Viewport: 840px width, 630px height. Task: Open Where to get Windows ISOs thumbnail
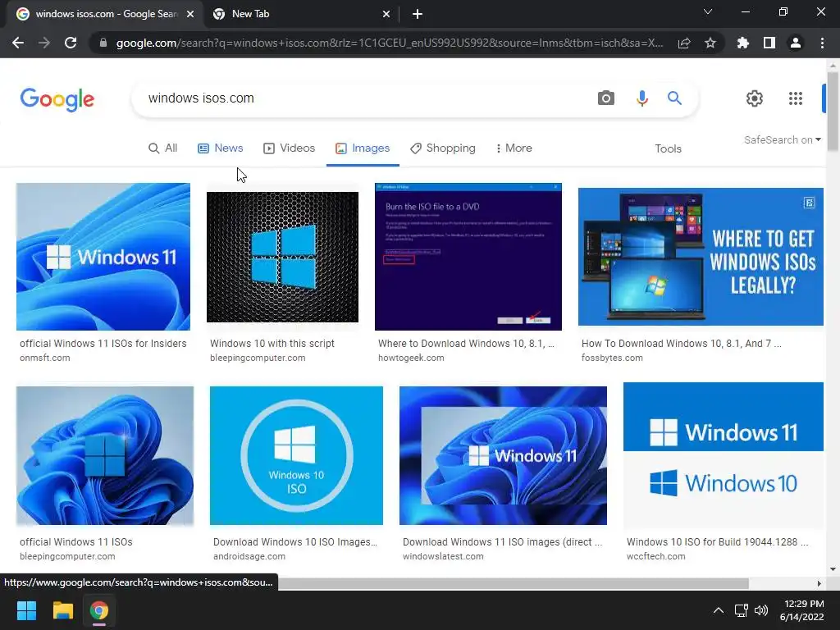(701, 257)
